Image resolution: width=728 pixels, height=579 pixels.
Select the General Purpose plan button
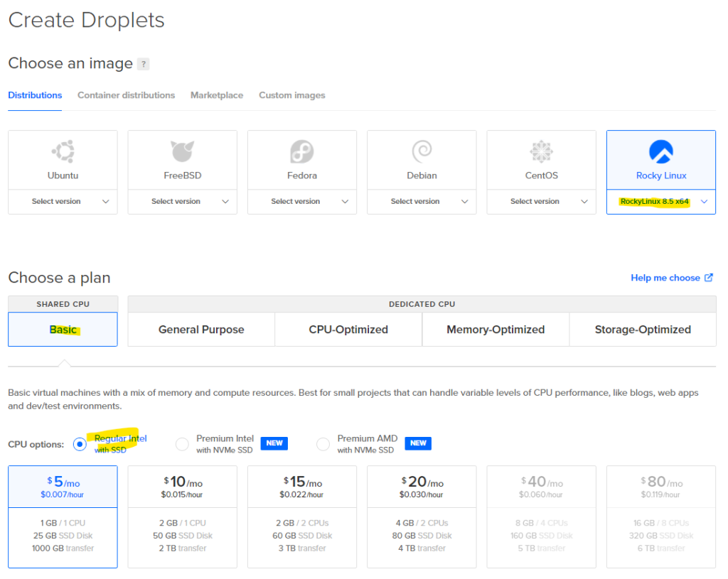tap(201, 330)
